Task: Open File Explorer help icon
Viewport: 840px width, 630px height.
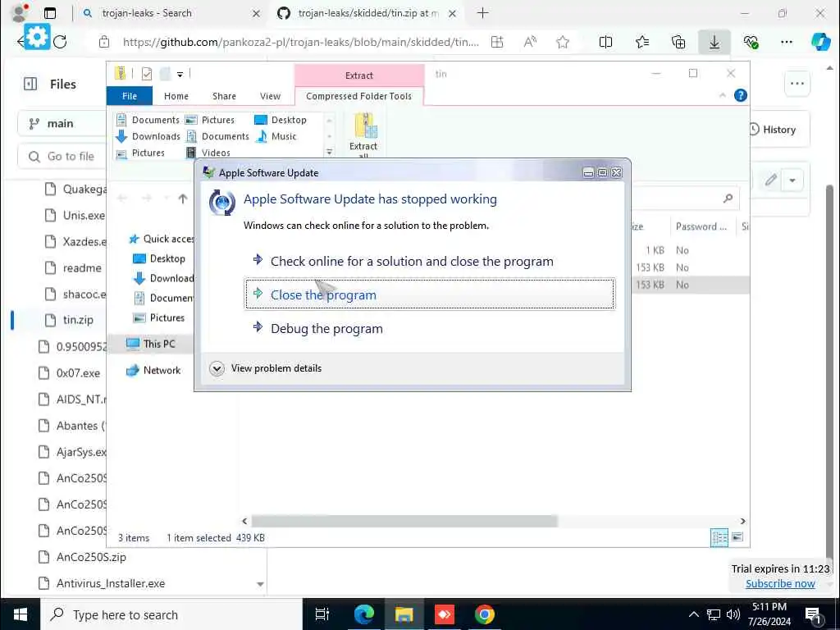Action: pos(741,95)
